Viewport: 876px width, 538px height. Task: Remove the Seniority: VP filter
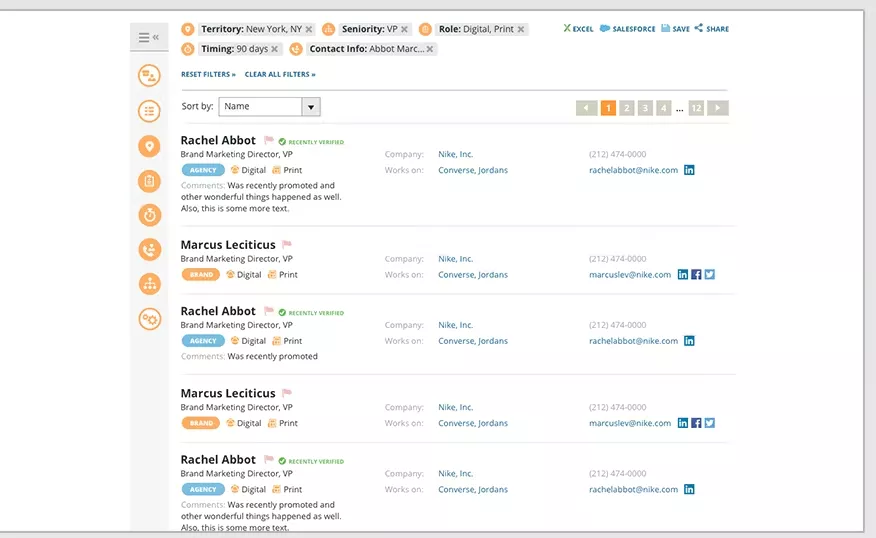click(404, 29)
